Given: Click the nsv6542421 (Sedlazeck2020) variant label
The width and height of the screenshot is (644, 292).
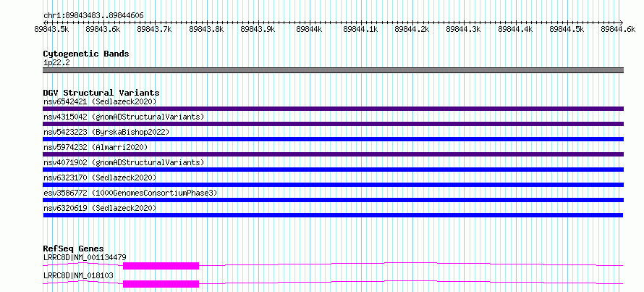Looking at the screenshot, I should [x=100, y=101].
